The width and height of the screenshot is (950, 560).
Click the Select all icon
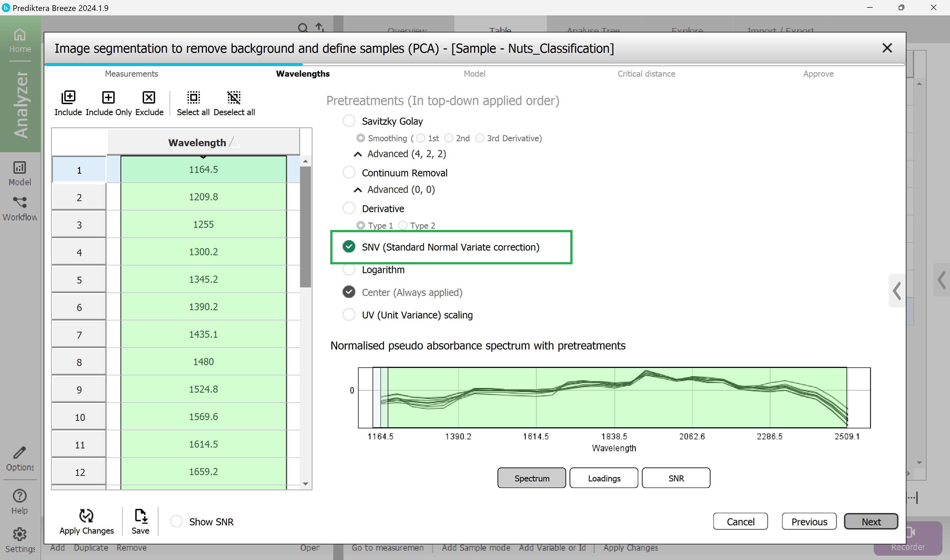click(193, 98)
